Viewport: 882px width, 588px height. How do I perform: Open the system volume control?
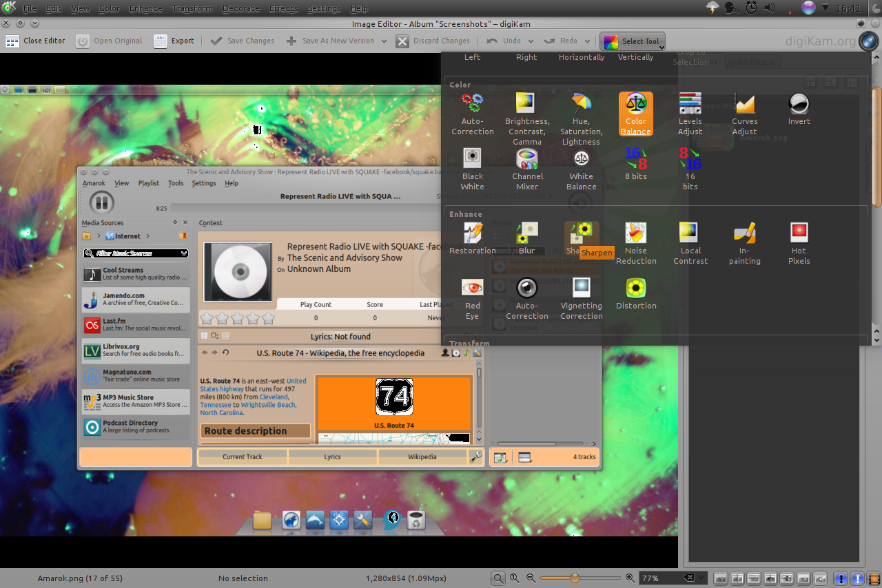tap(769, 8)
